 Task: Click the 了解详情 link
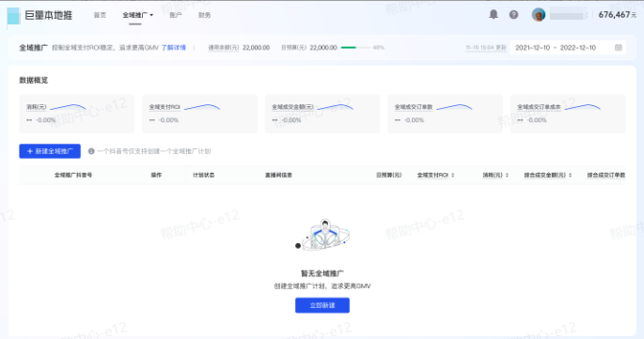click(173, 48)
